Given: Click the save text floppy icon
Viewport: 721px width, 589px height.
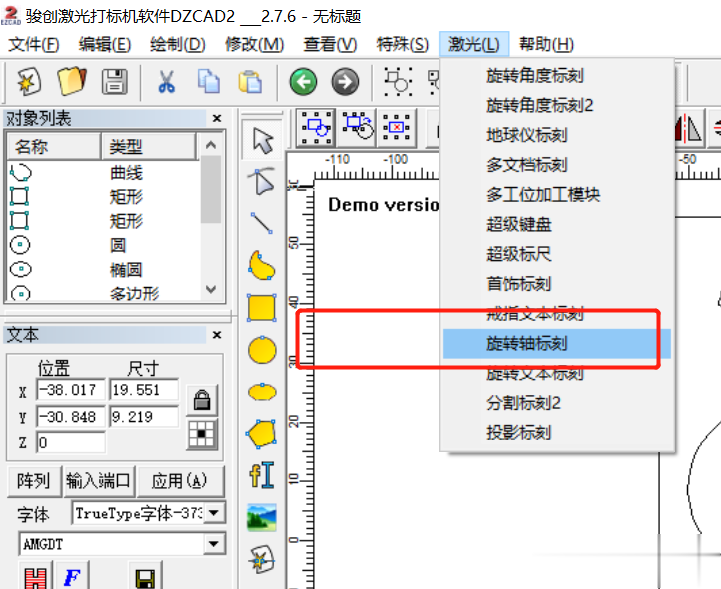Looking at the screenshot, I should pyautogui.click(x=145, y=576).
